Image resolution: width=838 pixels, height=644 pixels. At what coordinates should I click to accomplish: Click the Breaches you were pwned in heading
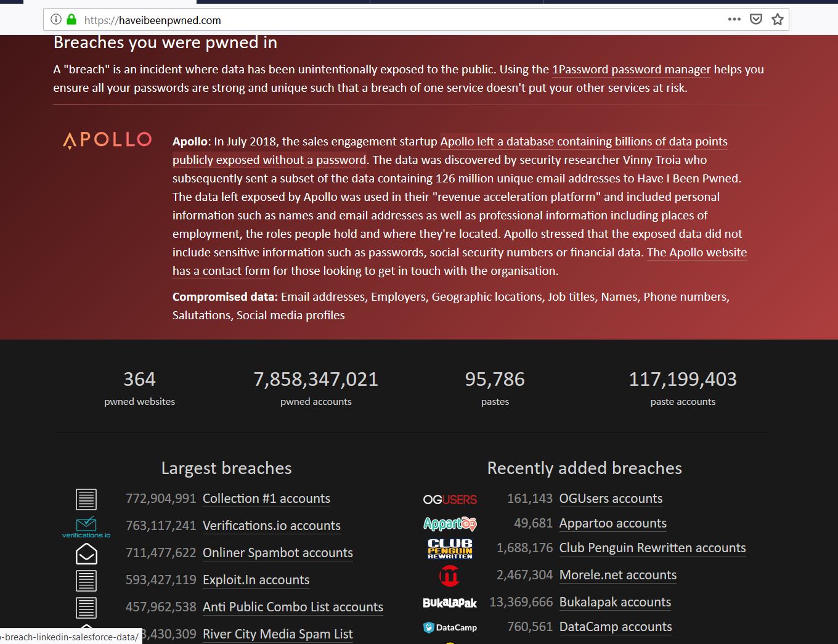(165, 43)
